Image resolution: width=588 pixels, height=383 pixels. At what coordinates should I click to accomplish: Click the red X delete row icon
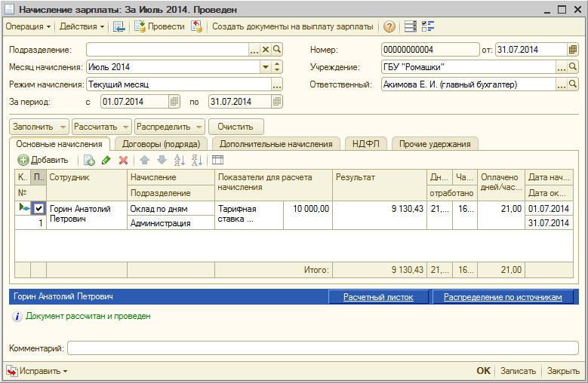(x=123, y=161)
